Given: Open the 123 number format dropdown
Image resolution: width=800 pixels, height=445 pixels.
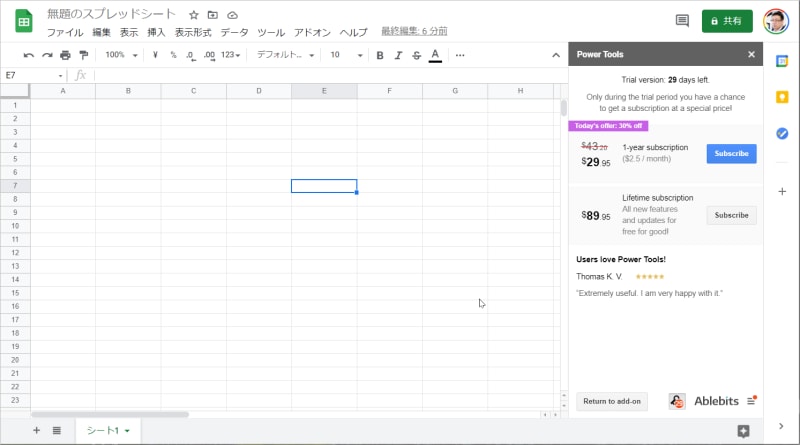Looking at the screenshot, I should [x=230, y=55].
